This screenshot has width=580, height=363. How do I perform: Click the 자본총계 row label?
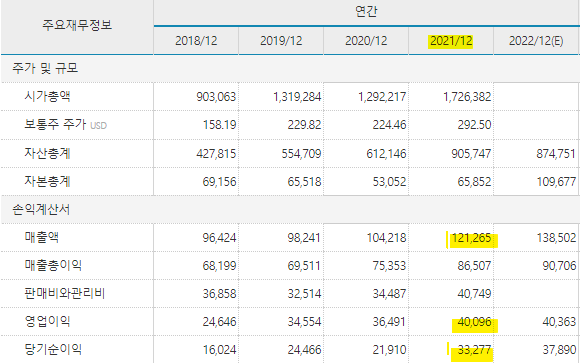click(47, 181)
